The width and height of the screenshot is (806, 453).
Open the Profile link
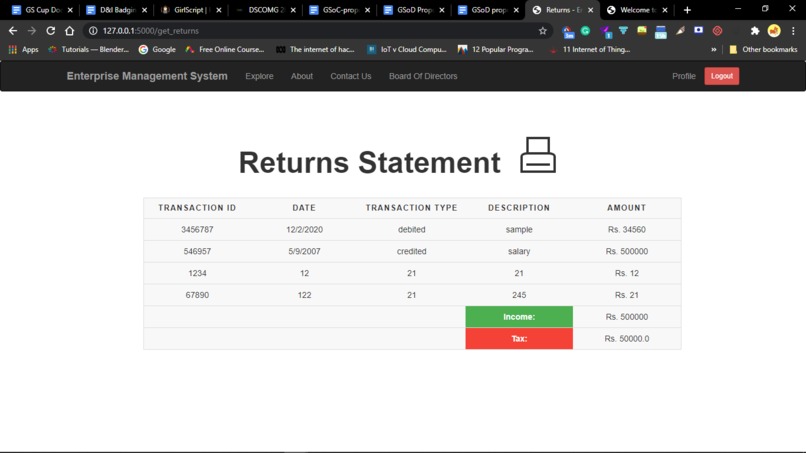tap(684, 76)
